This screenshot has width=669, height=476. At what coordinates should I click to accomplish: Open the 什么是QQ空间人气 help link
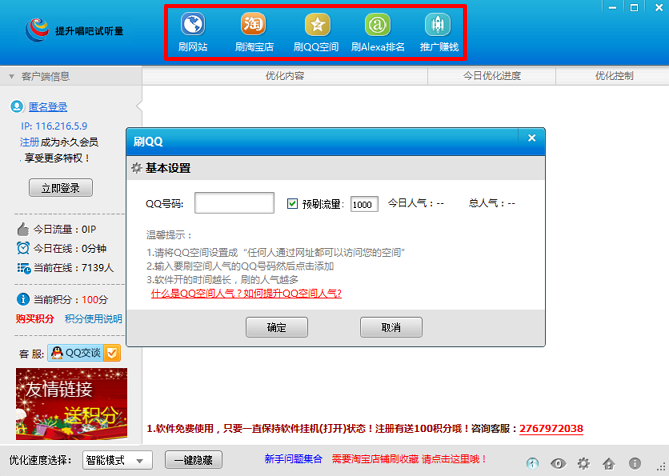click(246, 293)
